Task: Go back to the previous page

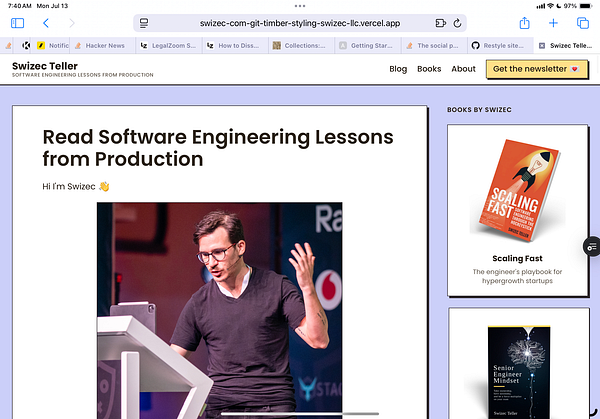Action: (x=46, y=23)
